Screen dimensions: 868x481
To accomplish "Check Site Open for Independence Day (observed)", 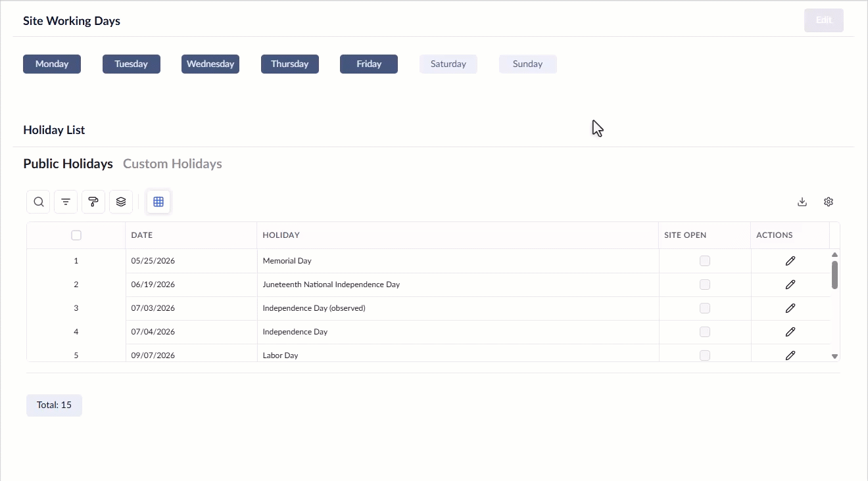I will pos(705,308).
